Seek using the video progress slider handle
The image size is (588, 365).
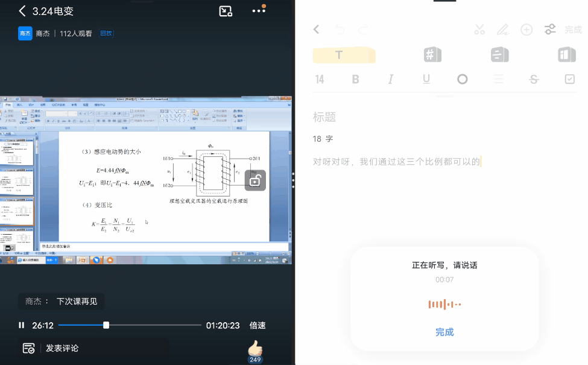(x=106, y=325)
